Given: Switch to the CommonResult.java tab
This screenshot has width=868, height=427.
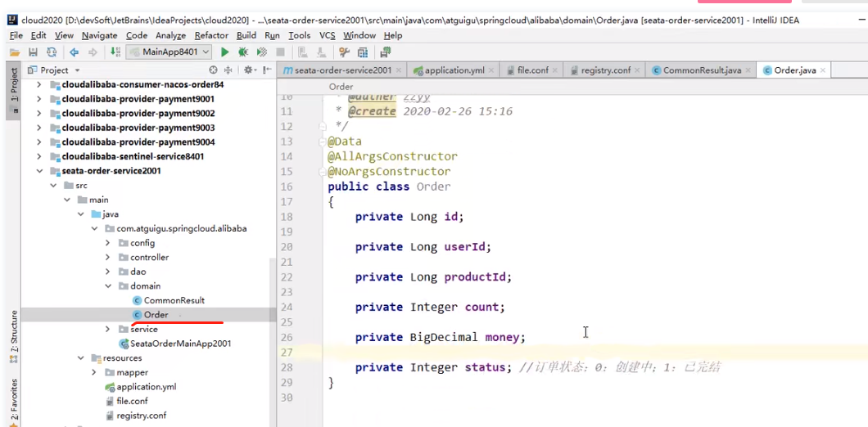Looking at the screenshot, I should [702, 70].
